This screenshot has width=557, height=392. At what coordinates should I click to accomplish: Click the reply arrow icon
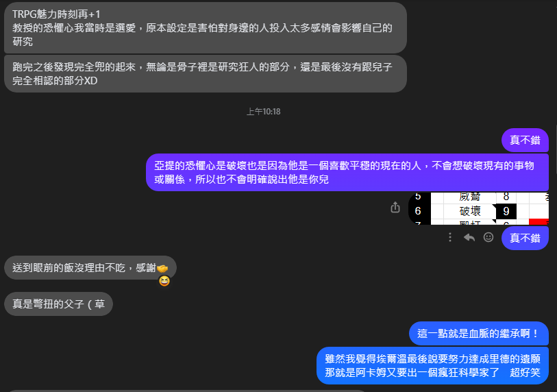pyautogui.click(x=469, y=237)
